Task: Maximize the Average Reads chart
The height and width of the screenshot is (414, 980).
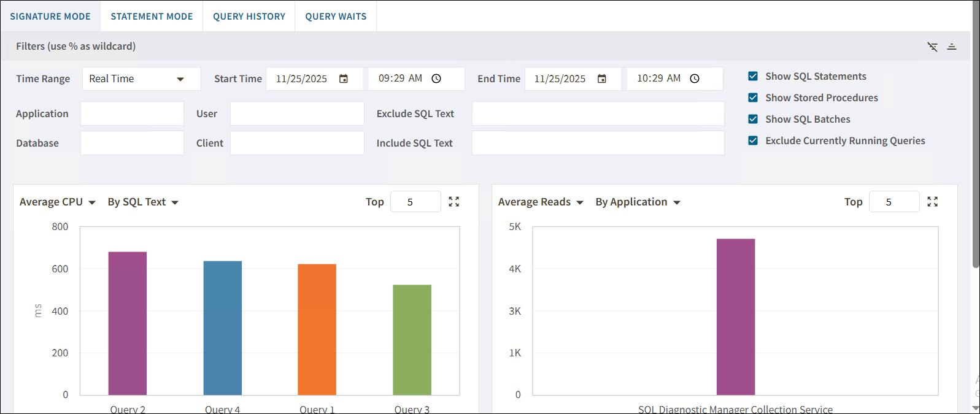Action: 933,202
